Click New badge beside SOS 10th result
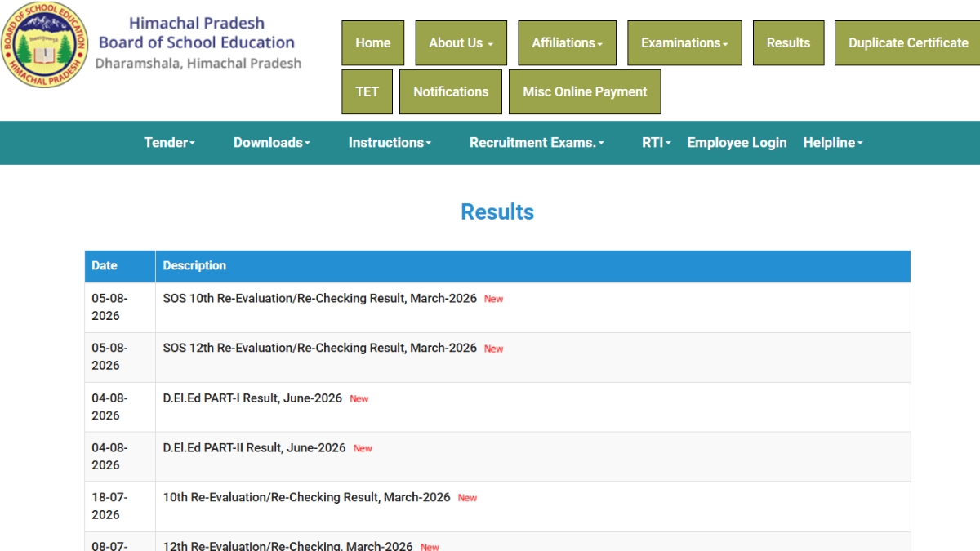Image resolution: width=980 pixels, height=551 pixels. (x=493, y=300)
